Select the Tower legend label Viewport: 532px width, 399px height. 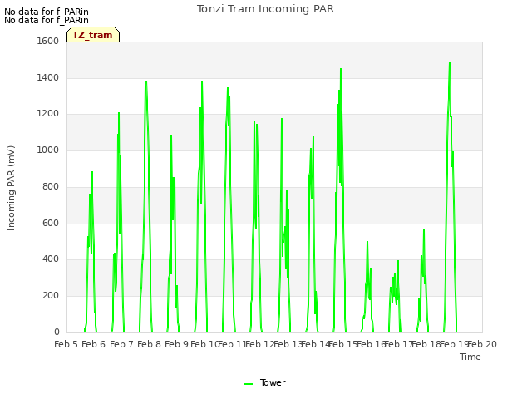click(273, 382)
